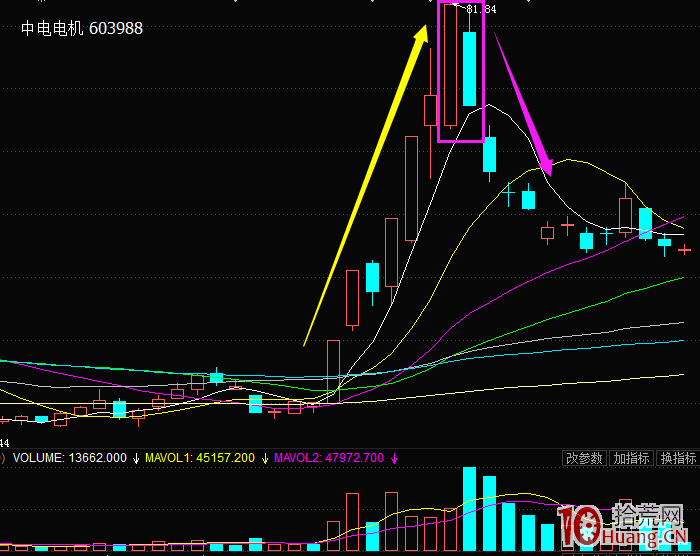Screen dimensions: 700x556
Task: Click the 改参数 button
Action: pyautogui.click(x=585, y=458)
